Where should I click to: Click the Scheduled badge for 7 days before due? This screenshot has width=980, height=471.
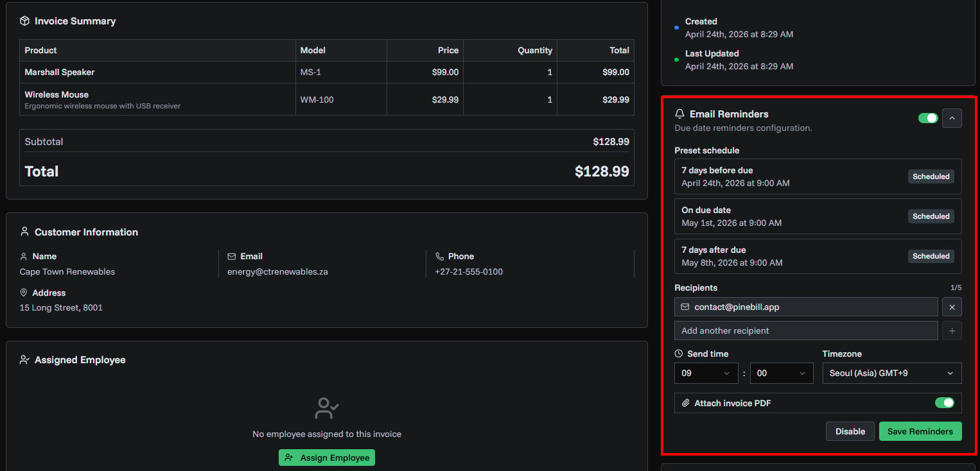(x=931, y=176)
